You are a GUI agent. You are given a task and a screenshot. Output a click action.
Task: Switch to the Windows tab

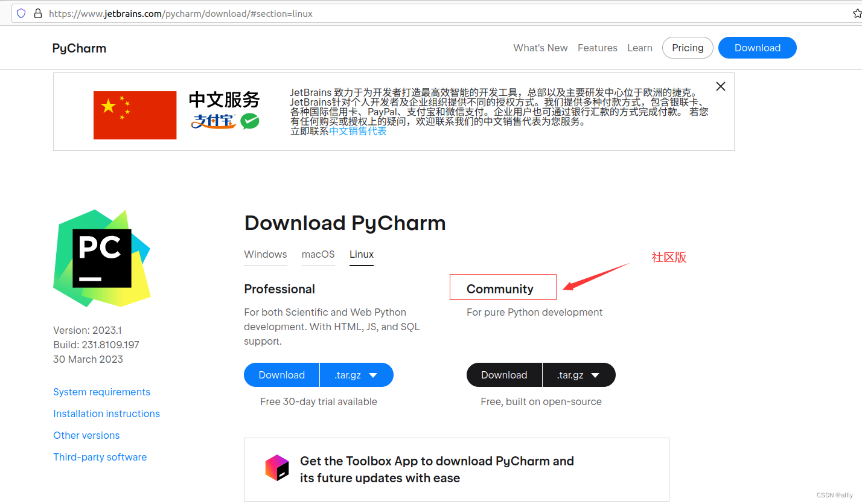pos(266,254)
